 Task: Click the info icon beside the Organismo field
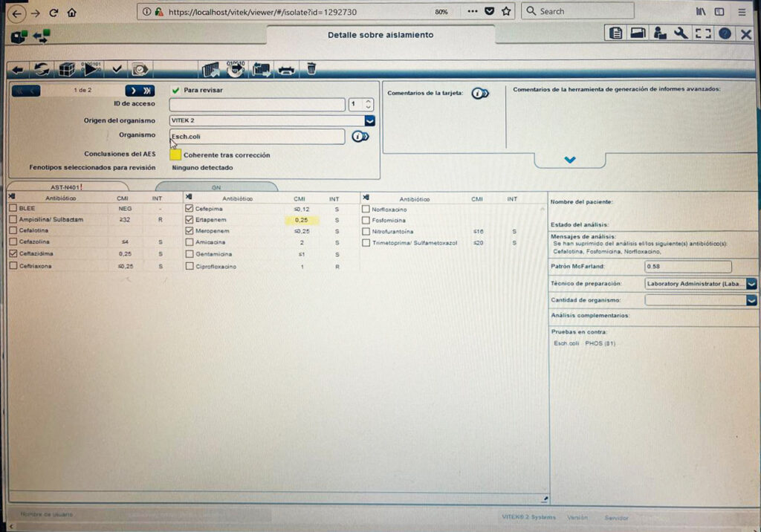pos(360,137)
